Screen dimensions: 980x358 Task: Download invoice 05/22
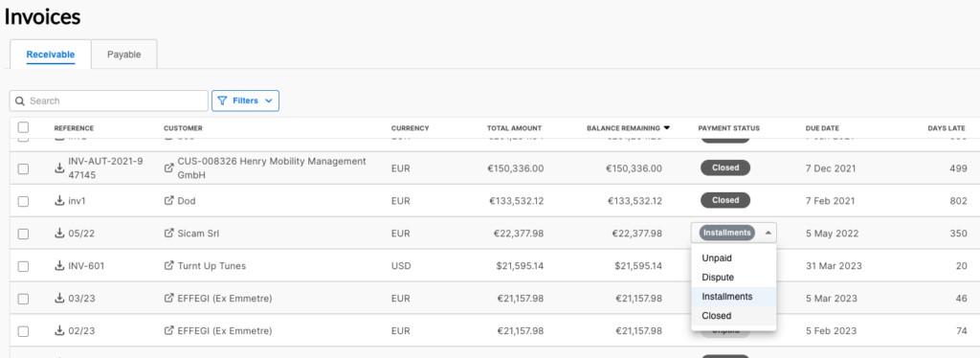click(60, 233)
